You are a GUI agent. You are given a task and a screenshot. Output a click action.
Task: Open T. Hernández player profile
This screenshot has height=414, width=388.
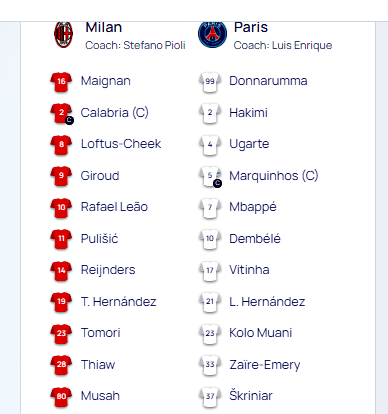click(119, 302)
